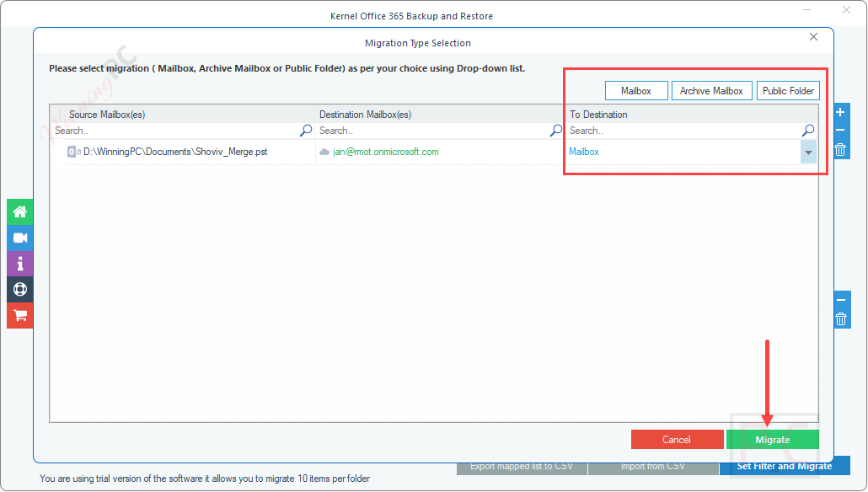Open the info sidebar icon
Image resolution: width=868 pixels, height=492 pixels.
click(20, 264)
